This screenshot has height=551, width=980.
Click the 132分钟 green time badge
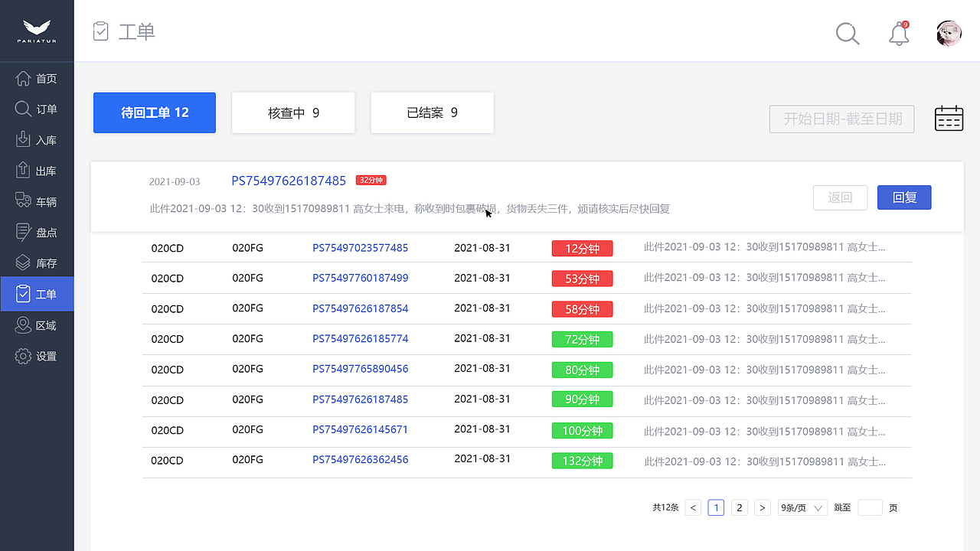coord(582,460)
